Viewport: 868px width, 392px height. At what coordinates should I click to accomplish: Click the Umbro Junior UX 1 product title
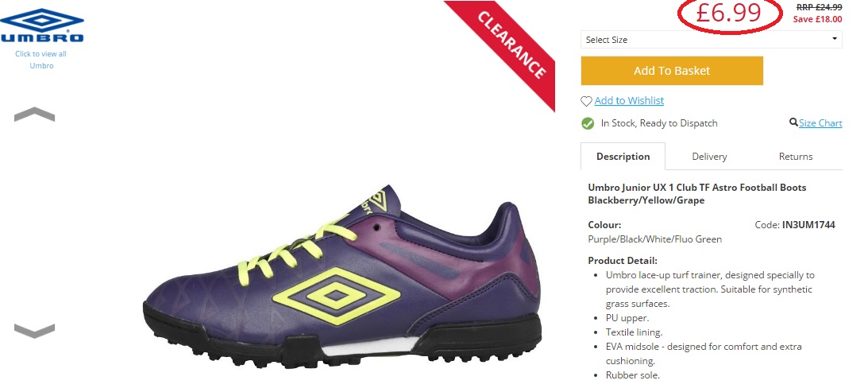pos(697,193)
